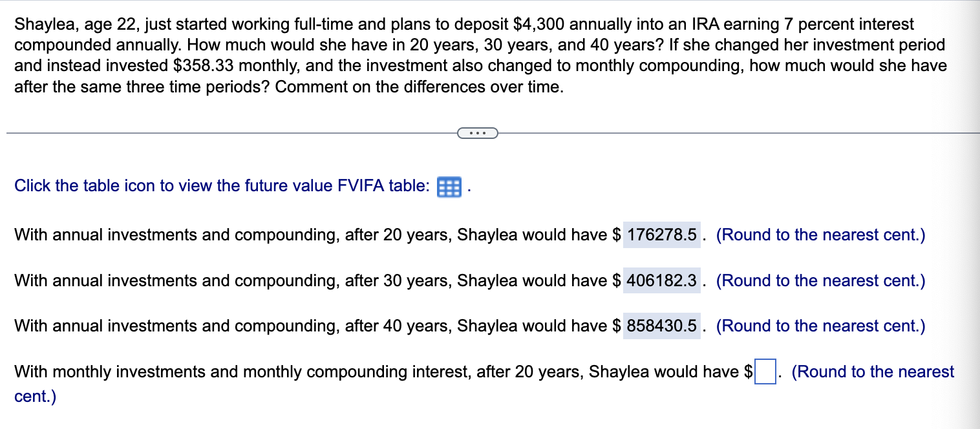This screenshot has height=429, width=980.
Task: Select the 30-year annual answer field showing 406182.3
Action: pos(661,281)
